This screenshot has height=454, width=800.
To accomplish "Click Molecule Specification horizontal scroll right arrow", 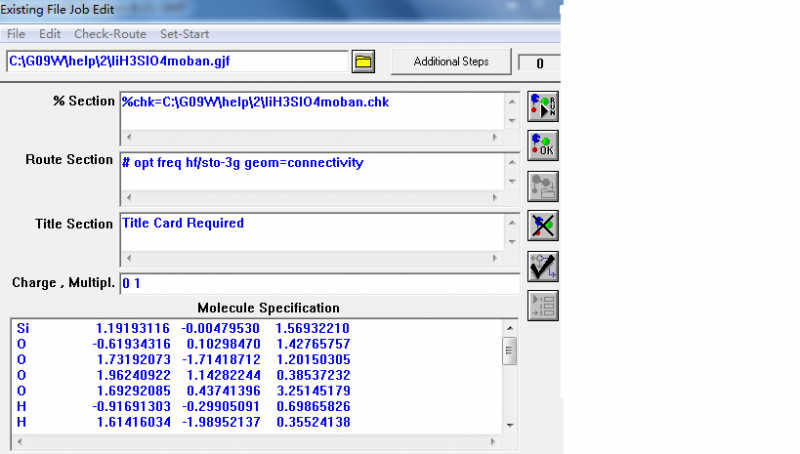I will (x=493, y=442).
